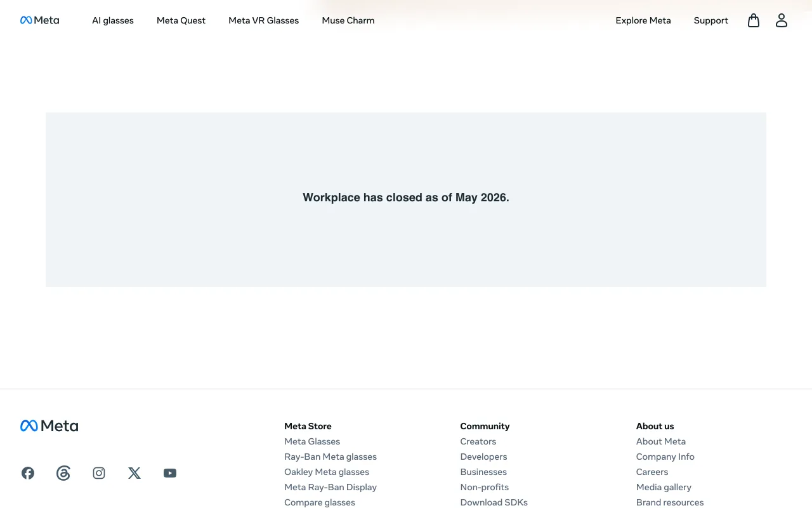The image size is (812, 508).
Task: Click the Meta Store footer heading
Action: click(x=308, y=426)
